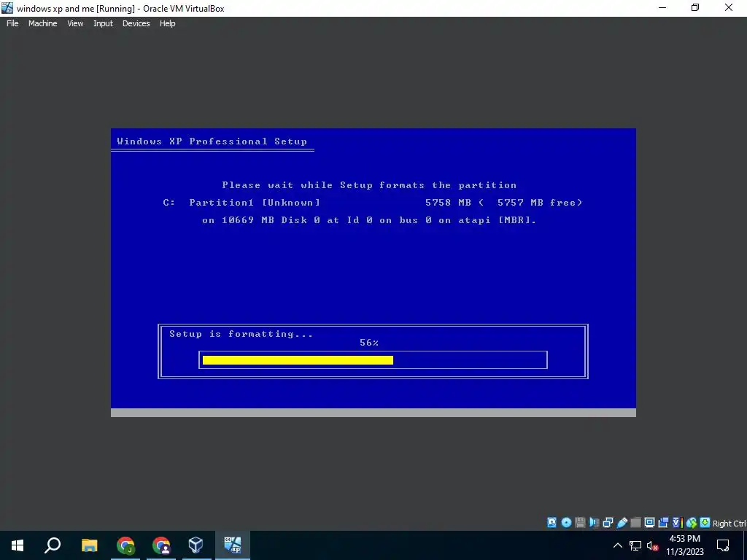Click the shared folders status icon
Screen dimensions: 747x560
pyautogui.click(x=635, y=523)
